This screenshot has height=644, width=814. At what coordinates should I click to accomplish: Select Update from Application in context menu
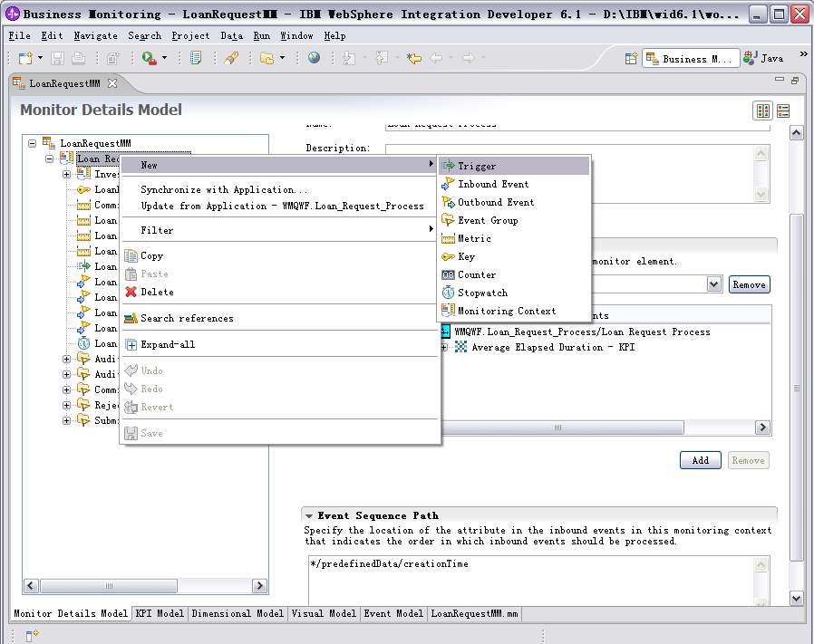click(280, 206)
